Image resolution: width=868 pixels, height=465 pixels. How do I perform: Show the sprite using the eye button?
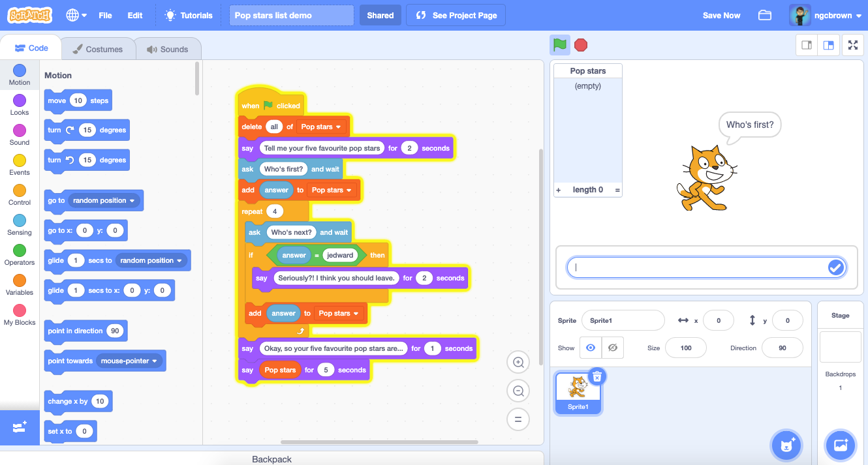point(591,348)
